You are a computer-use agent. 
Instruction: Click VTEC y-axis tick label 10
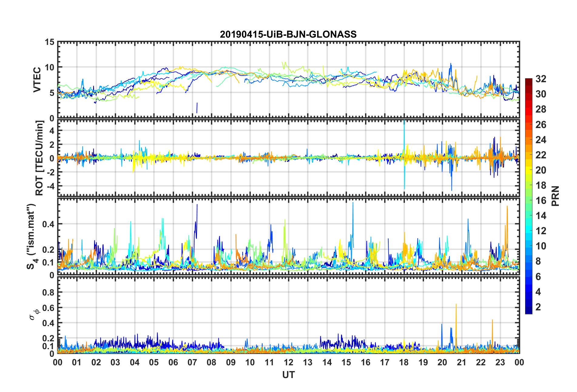50,67
